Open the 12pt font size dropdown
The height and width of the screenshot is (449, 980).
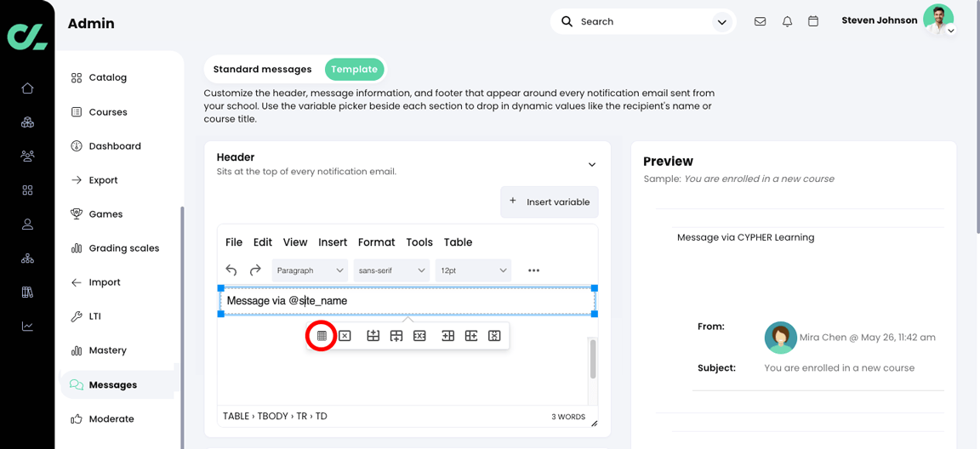pyautogui.click(x=473, y=270)
